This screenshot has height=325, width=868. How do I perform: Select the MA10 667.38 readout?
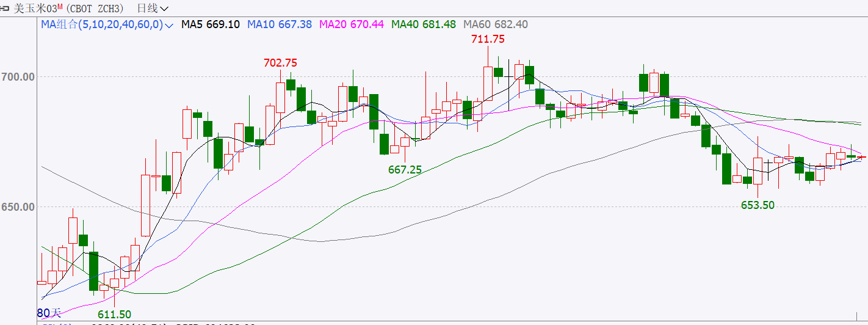coord(280,24)
